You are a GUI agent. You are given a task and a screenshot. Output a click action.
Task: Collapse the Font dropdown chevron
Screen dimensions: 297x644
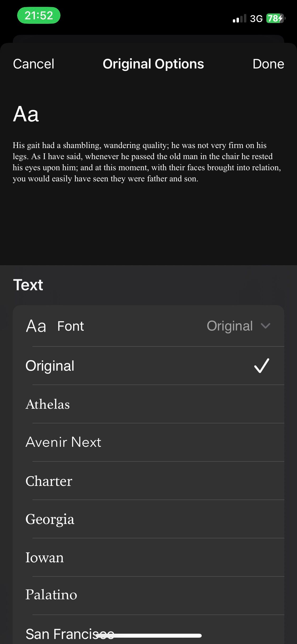(265, 326)
